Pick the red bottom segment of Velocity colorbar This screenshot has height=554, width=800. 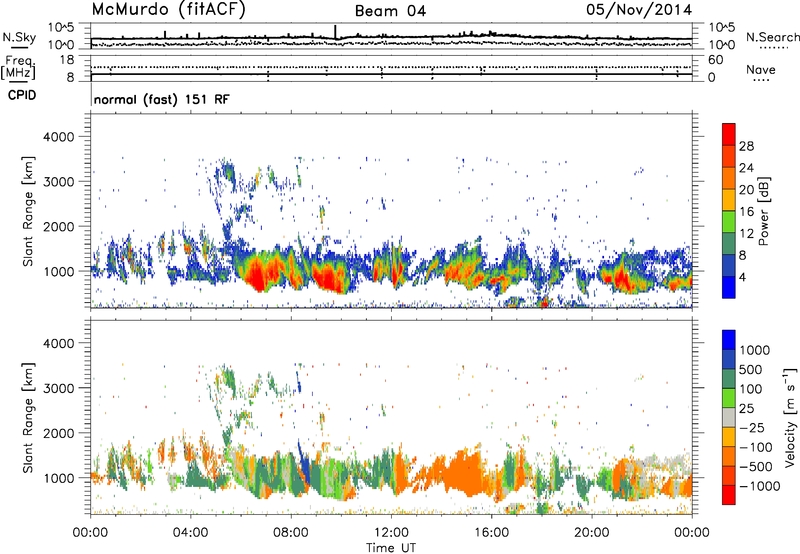click(729, 495)
